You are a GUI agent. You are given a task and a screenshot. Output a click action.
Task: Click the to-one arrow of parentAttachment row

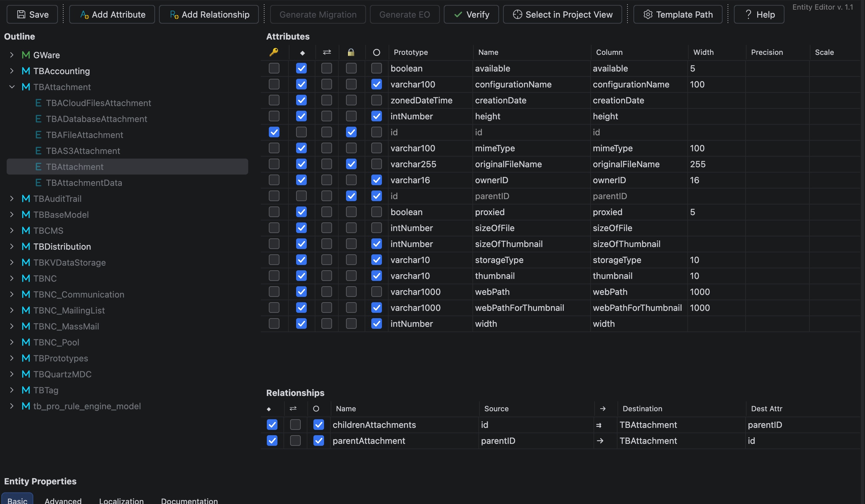[x=600, y=441]
